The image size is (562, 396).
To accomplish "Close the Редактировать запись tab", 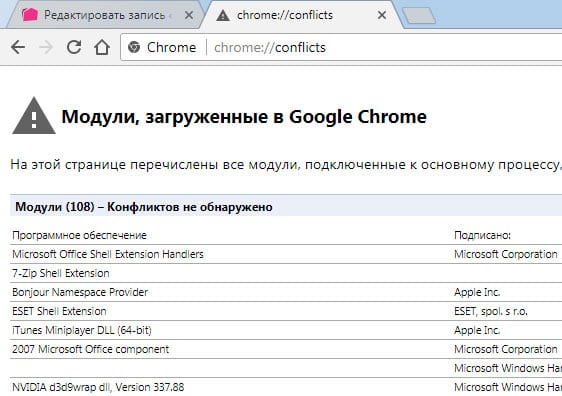I will [x=189, y=15].
